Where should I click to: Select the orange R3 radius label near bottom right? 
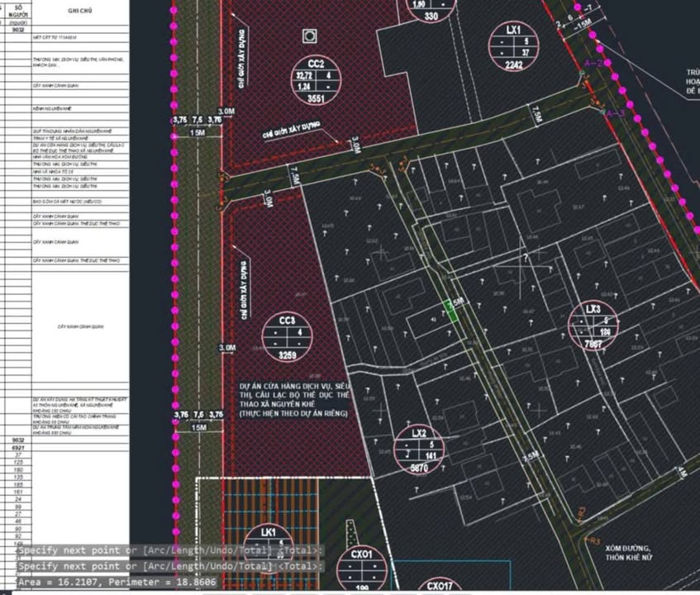click(592, 540)
